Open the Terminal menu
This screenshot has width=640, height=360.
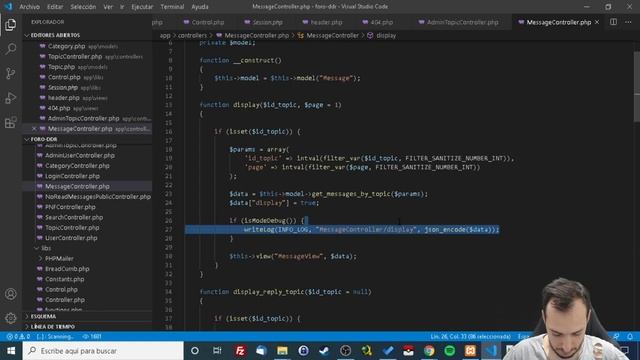[172, 7]
